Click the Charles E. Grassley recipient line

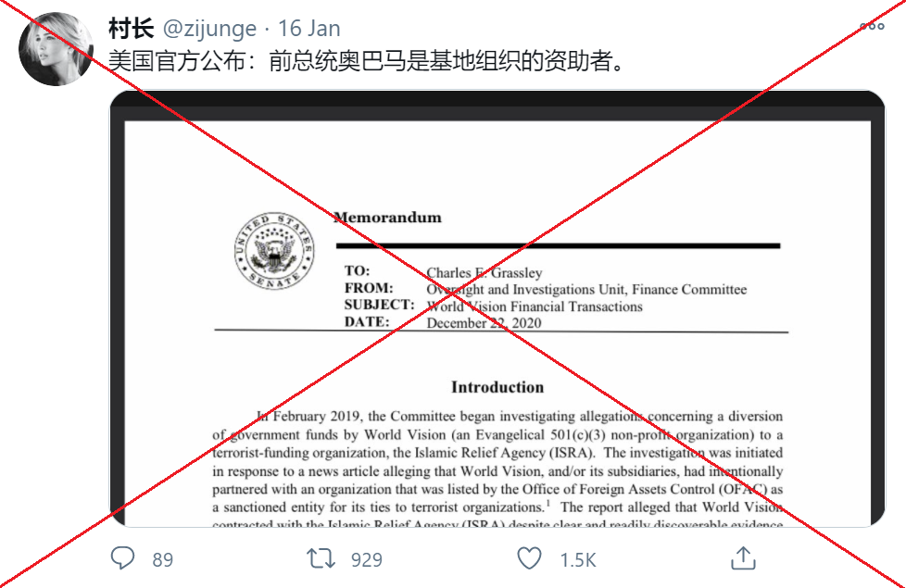(x=484, y=272)
